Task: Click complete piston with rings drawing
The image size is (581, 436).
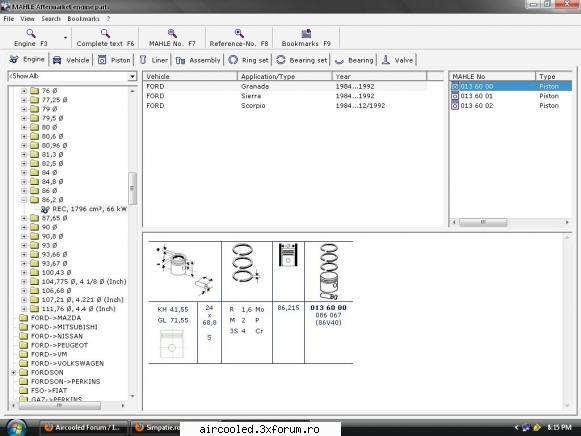Action: [x=329, y=271]
